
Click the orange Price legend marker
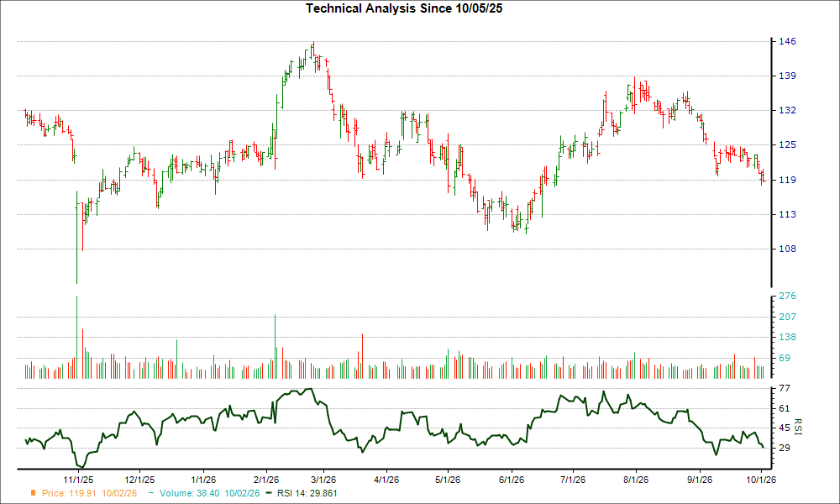pos(34,493)
